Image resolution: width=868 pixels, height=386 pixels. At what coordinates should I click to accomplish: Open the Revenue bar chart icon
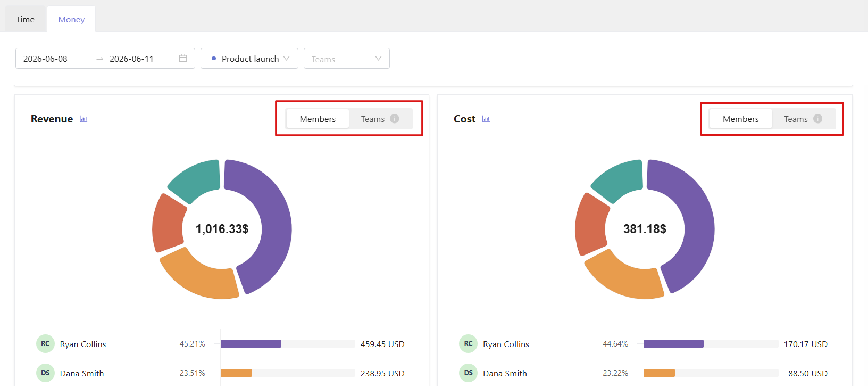point(84,119)
